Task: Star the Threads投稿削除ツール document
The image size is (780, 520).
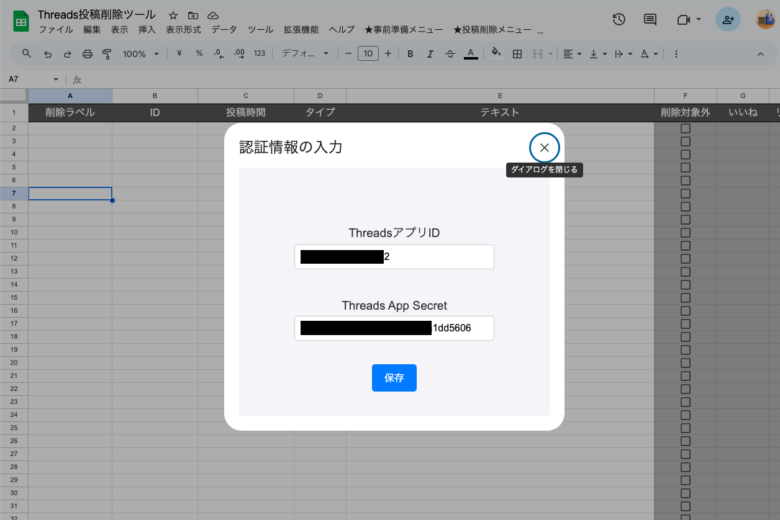Action: 173,15
